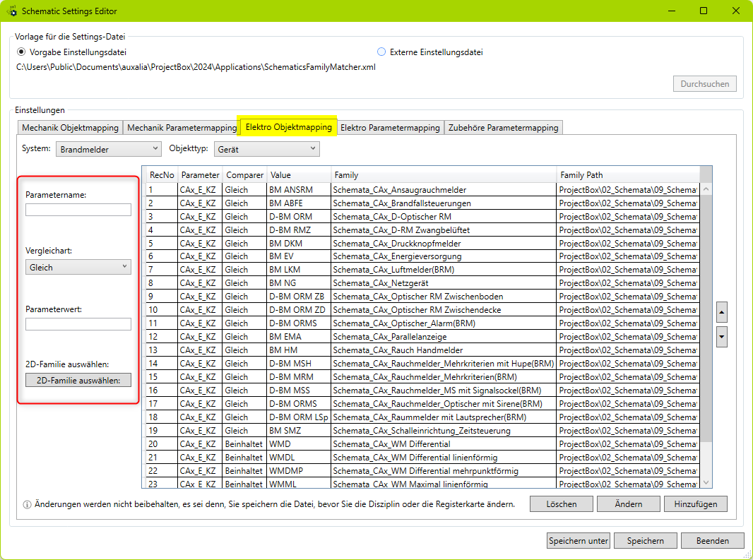The width and height of the screenshot is (753, 560).
Task: Select Vorgabe Einstellungsdatei radio button
Action: tap(21, 52)
